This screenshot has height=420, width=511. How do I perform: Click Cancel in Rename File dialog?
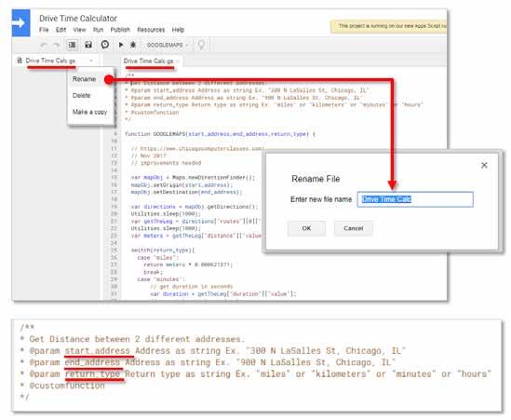point(354,228)
